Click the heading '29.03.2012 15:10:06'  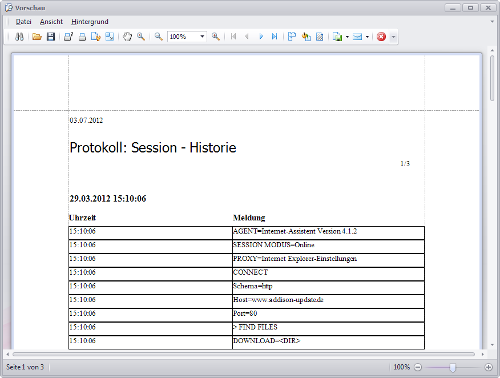(108, 199)
